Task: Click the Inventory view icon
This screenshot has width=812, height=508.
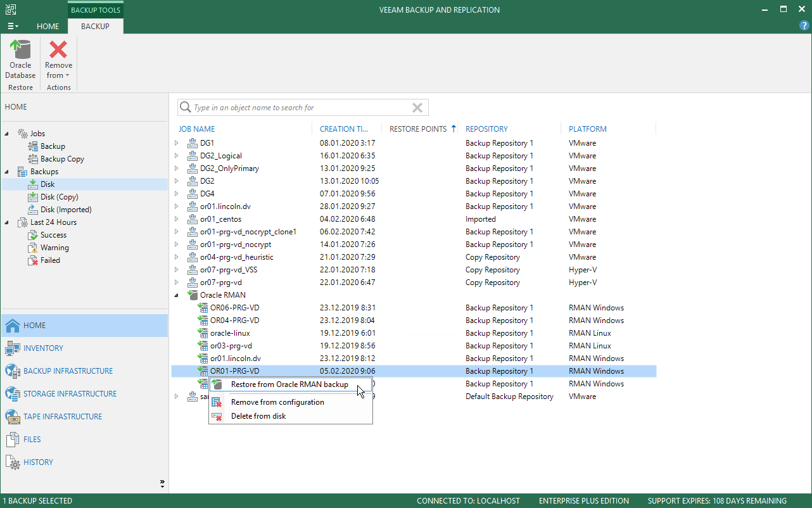Action: click(13, 348)
